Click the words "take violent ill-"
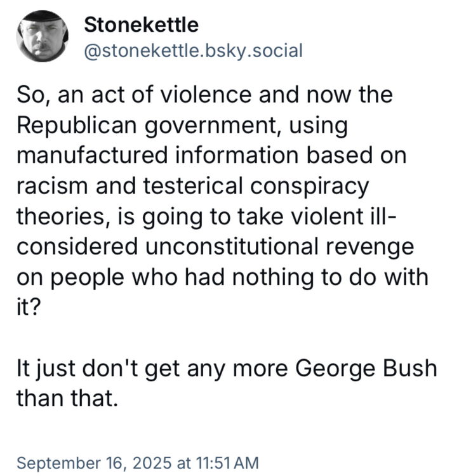This screenshot has width=459, height=476. (x=335, y=216)
